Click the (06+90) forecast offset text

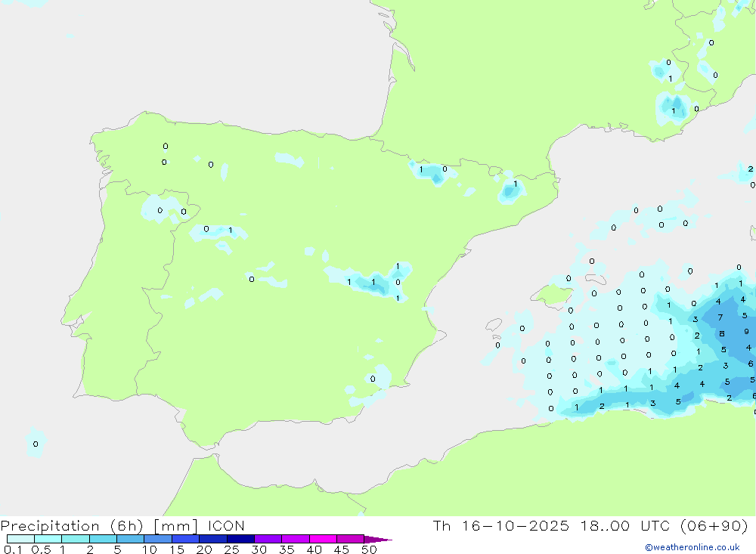pyautogui.click(x=714, y=525)
